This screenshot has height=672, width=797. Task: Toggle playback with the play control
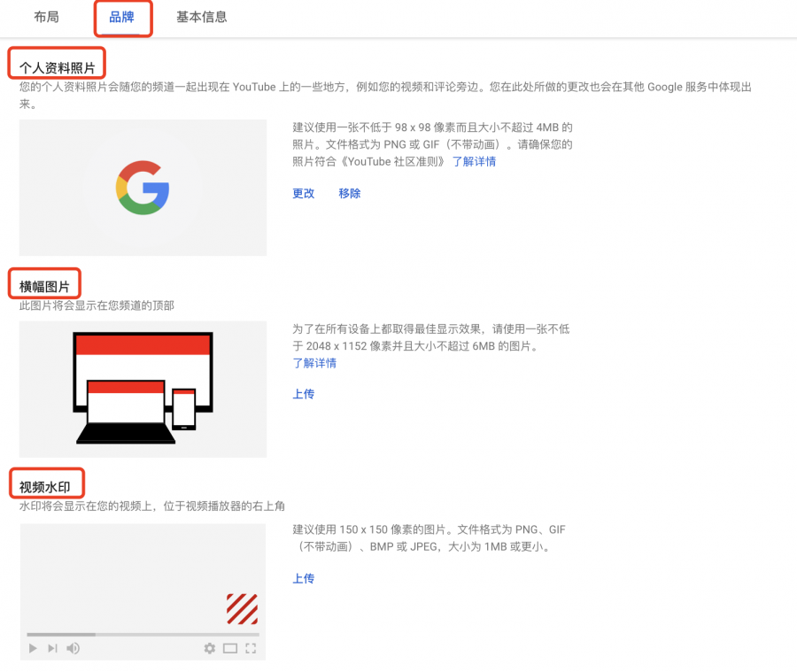coord(33,648)
